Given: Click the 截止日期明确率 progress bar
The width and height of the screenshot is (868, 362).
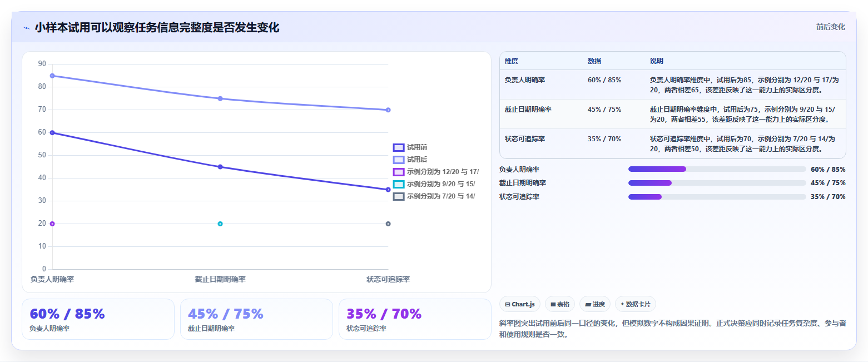Looking at the screenshot, I should (717, 183).
